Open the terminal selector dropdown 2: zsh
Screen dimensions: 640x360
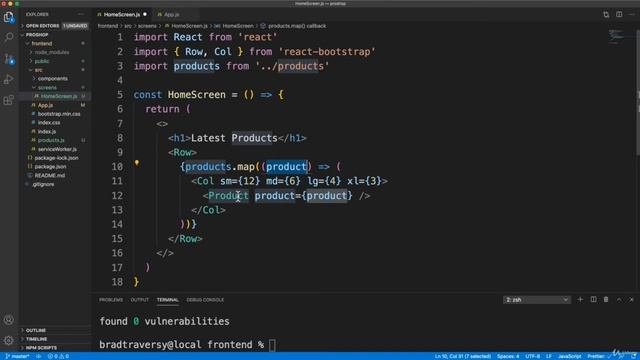(x=537, y=300)
